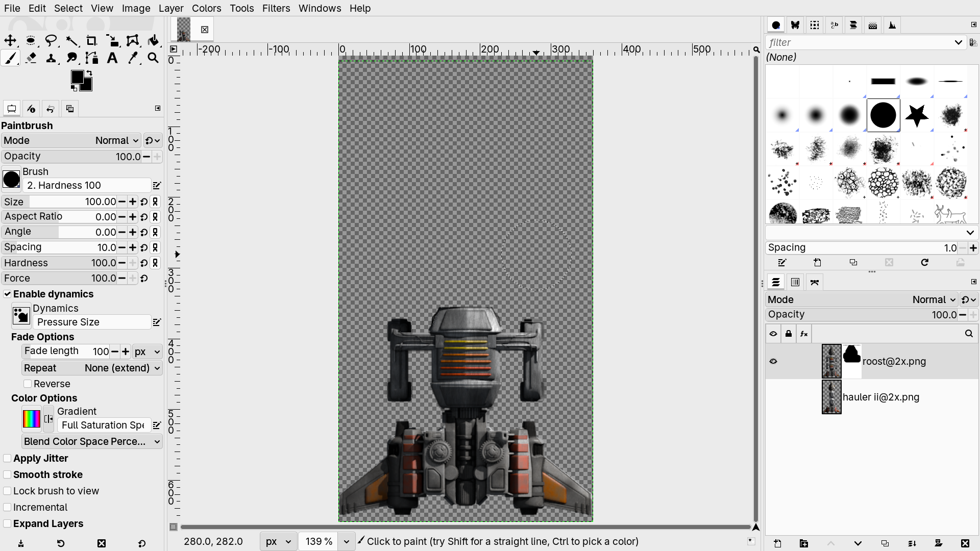Screen dimensions: 980x551
Task: Open the Windows menu
Action: click(x=320, y=8)
